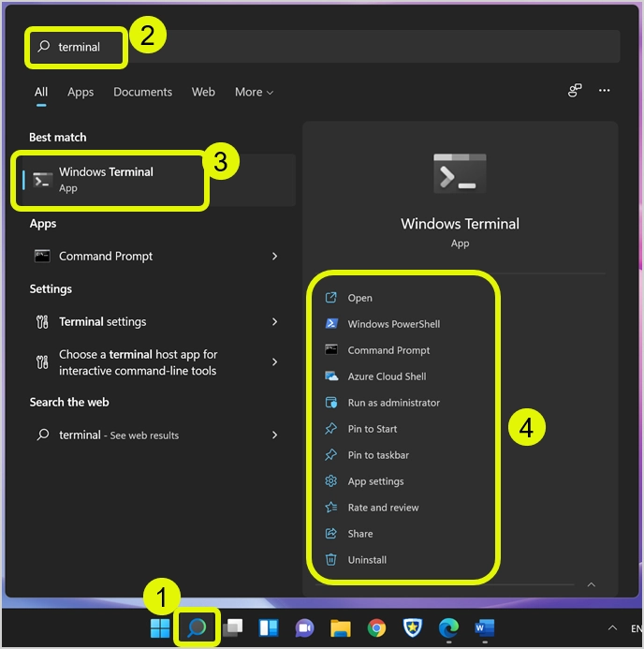The image size is (644, 649).
Task: Click the Best match heading
Action: coord(57,137)
